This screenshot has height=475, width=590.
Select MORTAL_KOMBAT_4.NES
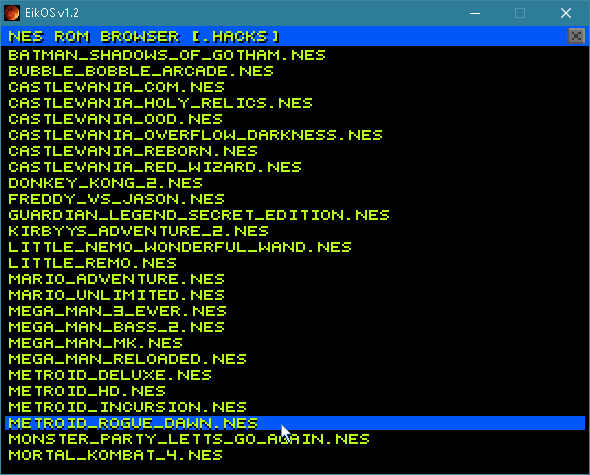115,455
